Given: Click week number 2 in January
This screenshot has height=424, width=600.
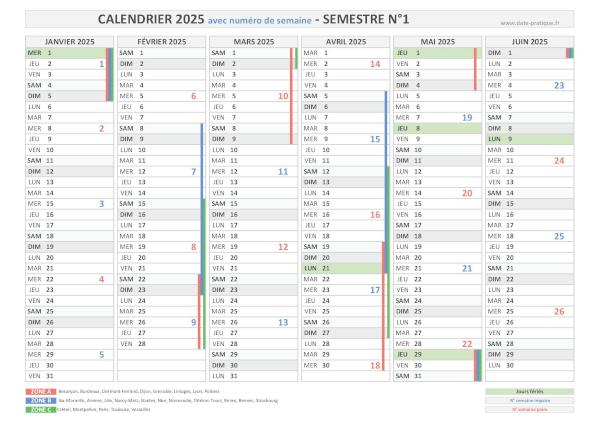Looking at the screenshot, I should click(x=101, y=129).
